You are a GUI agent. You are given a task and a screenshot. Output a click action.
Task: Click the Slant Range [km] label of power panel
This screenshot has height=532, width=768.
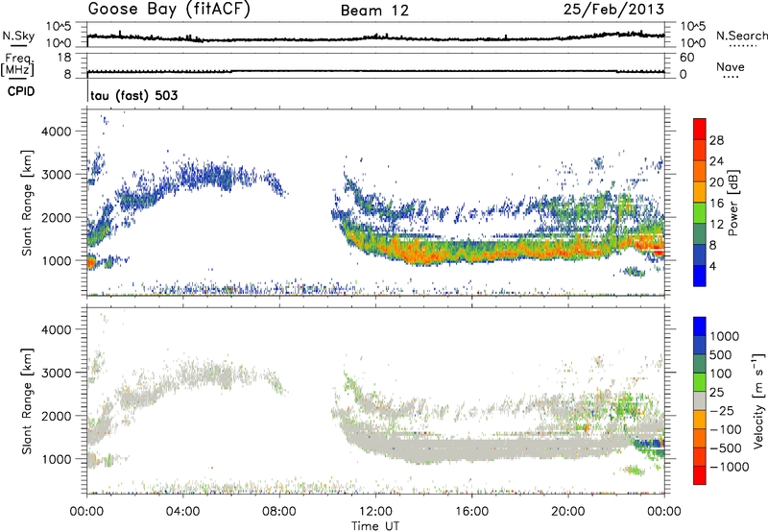pyautogui.click(x=27, y=203)
